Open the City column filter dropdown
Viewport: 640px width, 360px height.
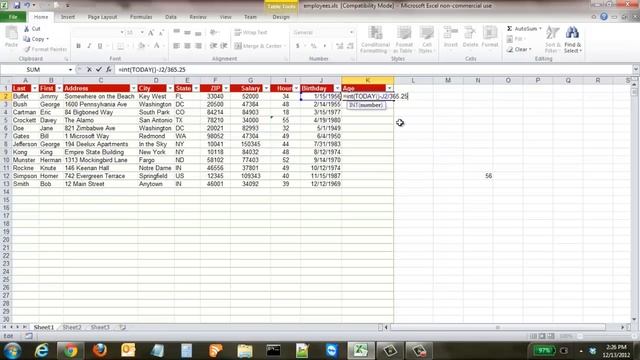tap(170, 89)
